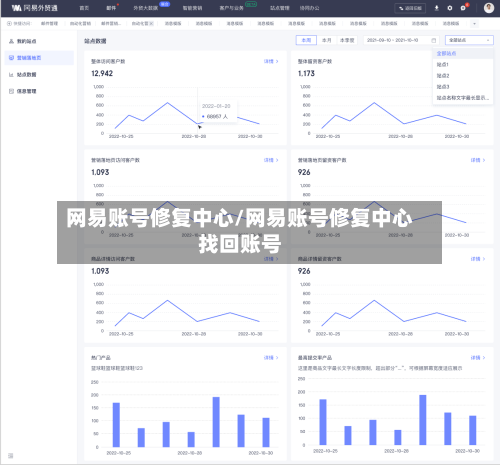
Task: Pick 站点1 in the dropdown list
Action: (463, 64)
